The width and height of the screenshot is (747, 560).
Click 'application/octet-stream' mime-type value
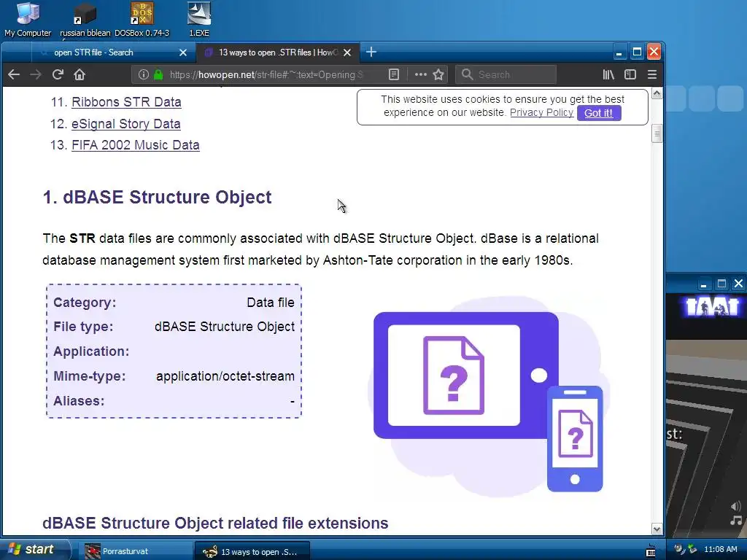coord(225,376)
